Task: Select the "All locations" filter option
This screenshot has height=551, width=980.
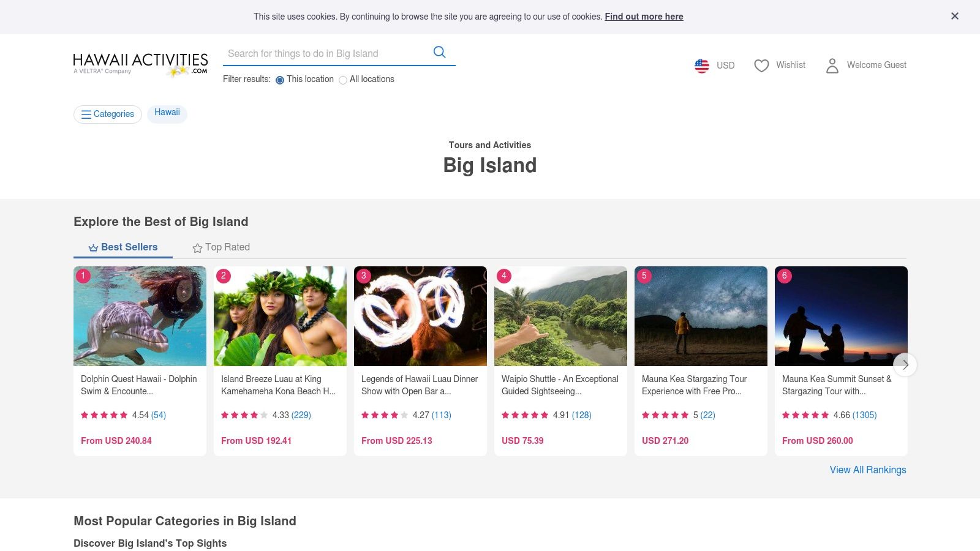Action: (x=343, y=80)
